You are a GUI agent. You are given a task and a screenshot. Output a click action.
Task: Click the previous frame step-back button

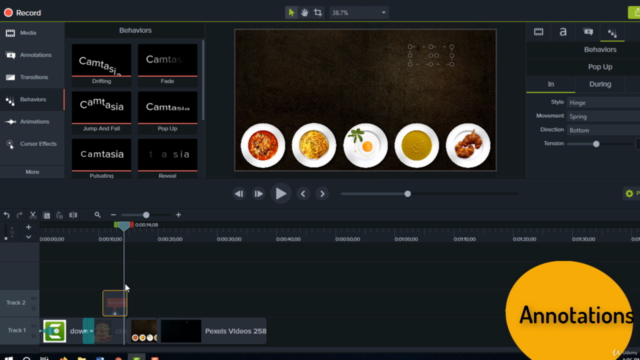point(239,194)
